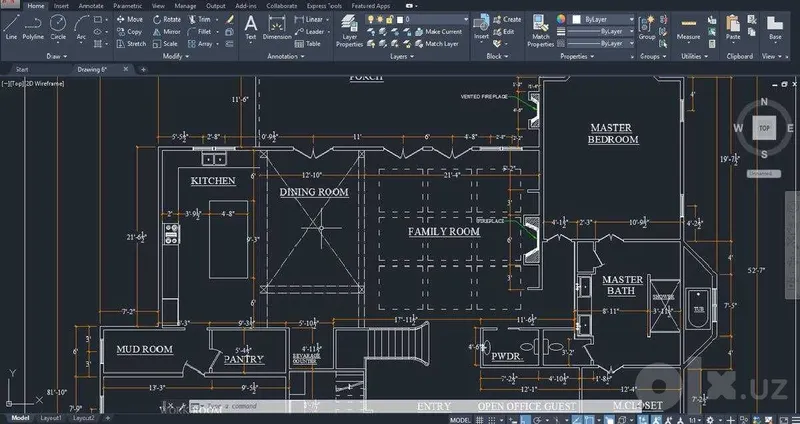Select the Polyline tool

(x=33, y=28)
